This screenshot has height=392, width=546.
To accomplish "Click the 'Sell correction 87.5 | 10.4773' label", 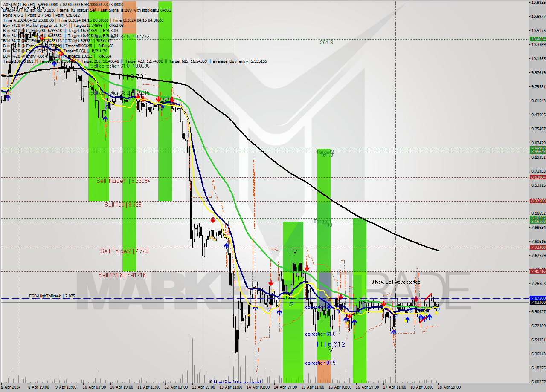I will coord(120,37).
